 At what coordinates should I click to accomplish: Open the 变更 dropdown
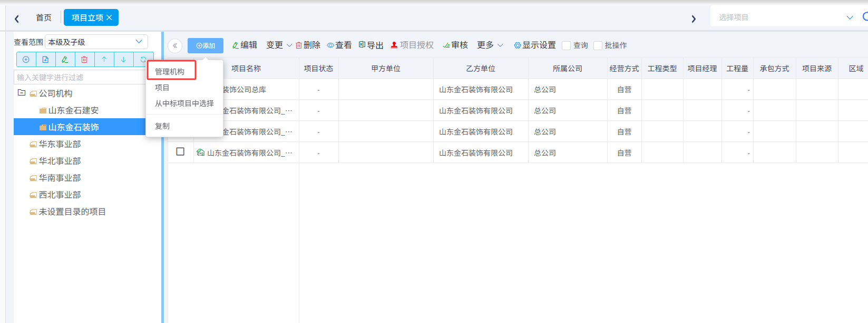coord(279,45)
